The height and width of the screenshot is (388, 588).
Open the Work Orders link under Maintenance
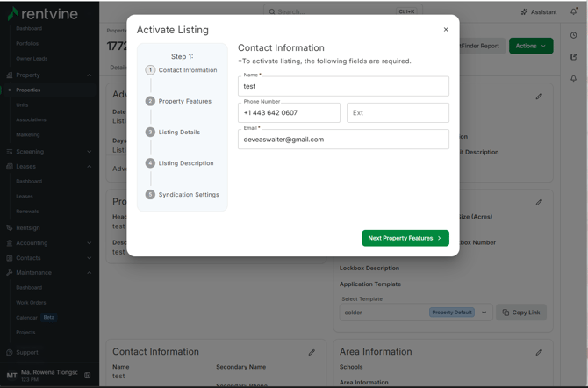pos(31,303)
